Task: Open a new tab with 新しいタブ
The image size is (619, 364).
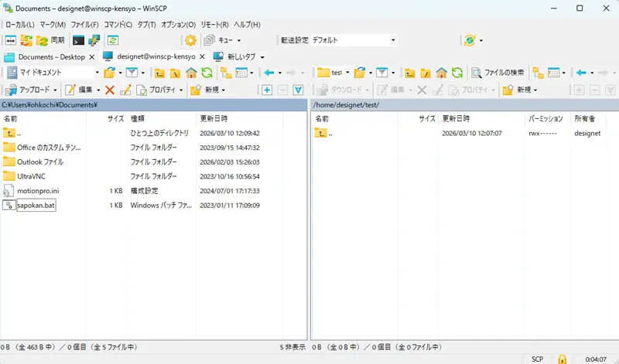Action: [235, 56]
